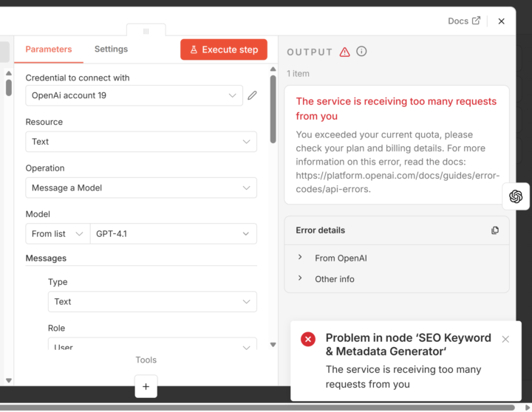This screenshot has width=532, height=412.
Task: Open the OpenAi account 19 credential dropdown
Action: 134,96
